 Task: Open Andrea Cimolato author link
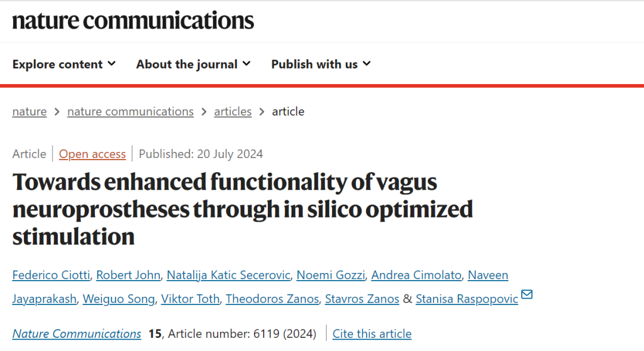(416, 275)
